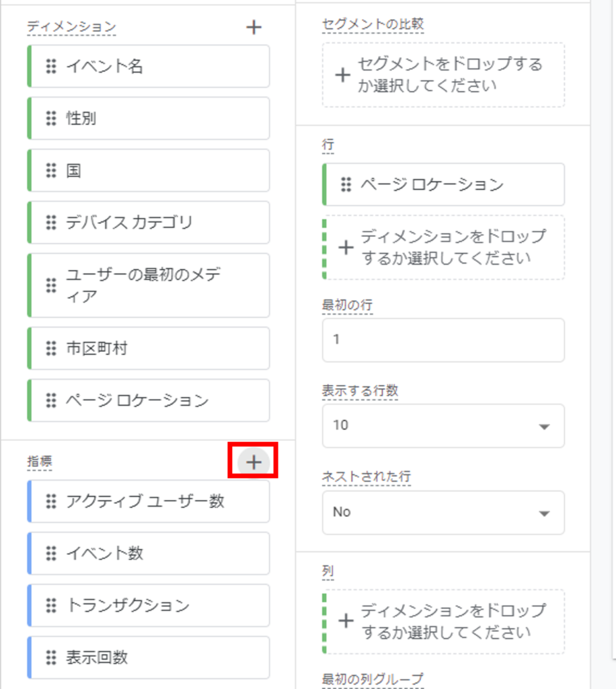Click the 指標 section label
Image resolution: width=616 pixels, height=689 pixels.
coord(40,462)
